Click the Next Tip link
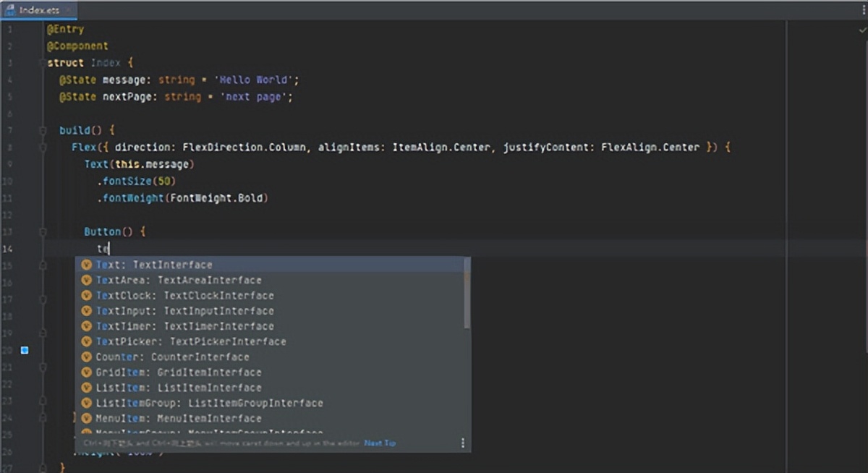Screen dimensions: 868x473 coord(380,443)
